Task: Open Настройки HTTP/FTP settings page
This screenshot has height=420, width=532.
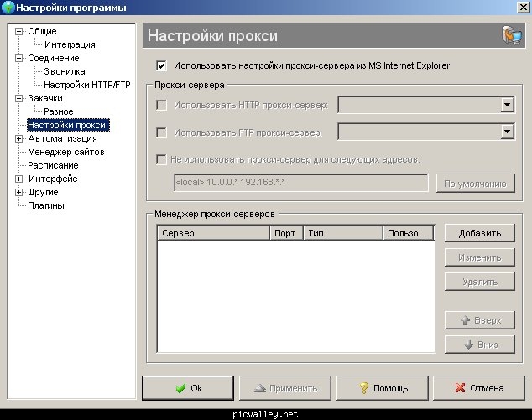Action: tap(87, 85)
